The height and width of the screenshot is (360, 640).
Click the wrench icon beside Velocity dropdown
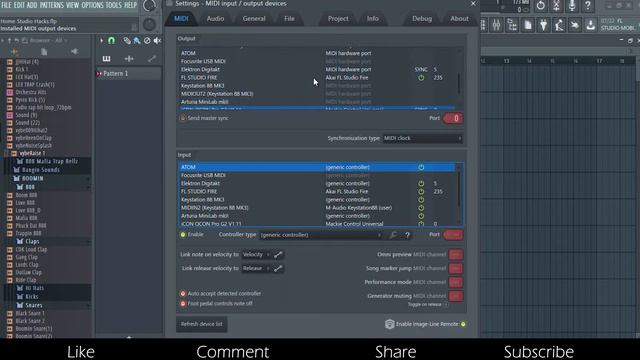pyautogui.click(x=278, y=255)
